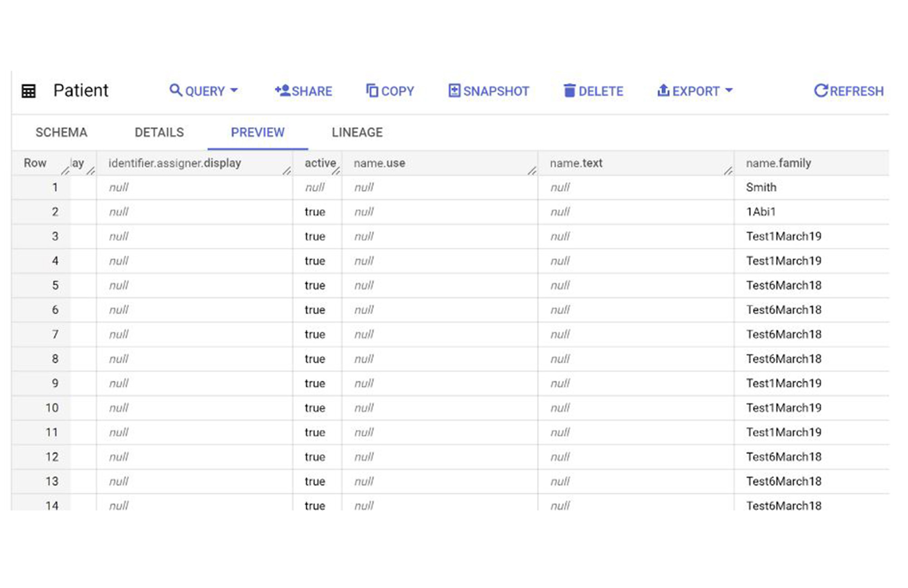
Task: Click resize handle of active column
Action: click(336, 171)
